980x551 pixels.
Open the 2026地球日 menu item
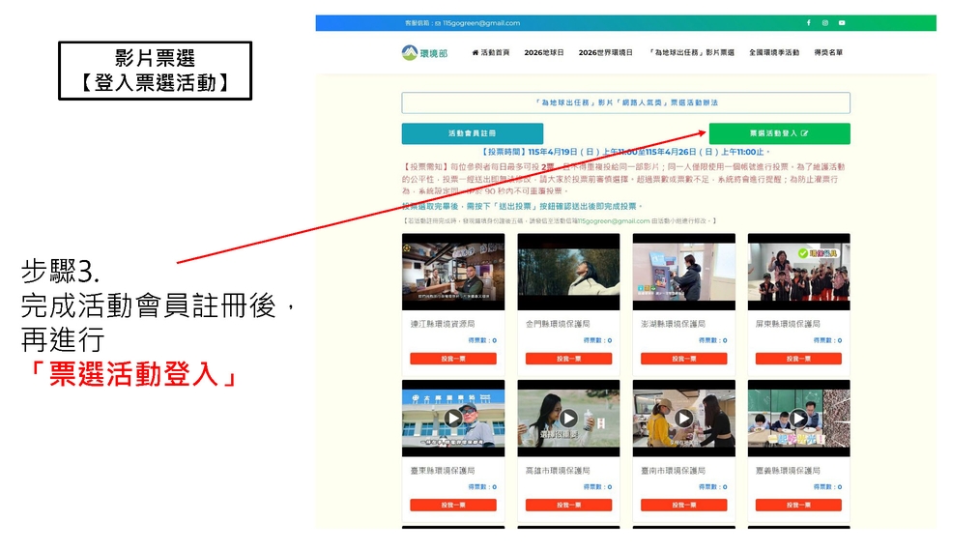[544, 53]
